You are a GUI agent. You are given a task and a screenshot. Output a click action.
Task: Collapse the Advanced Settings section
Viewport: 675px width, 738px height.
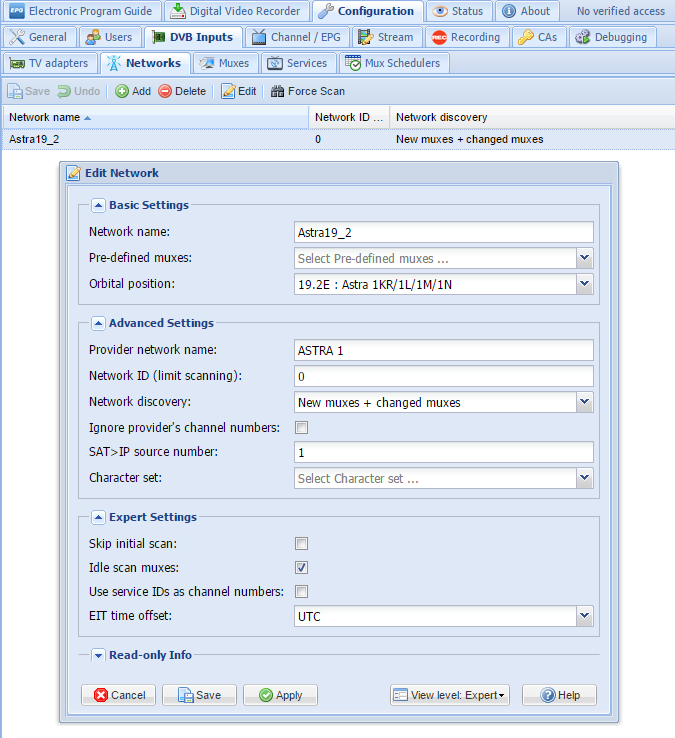click(98, 323)
